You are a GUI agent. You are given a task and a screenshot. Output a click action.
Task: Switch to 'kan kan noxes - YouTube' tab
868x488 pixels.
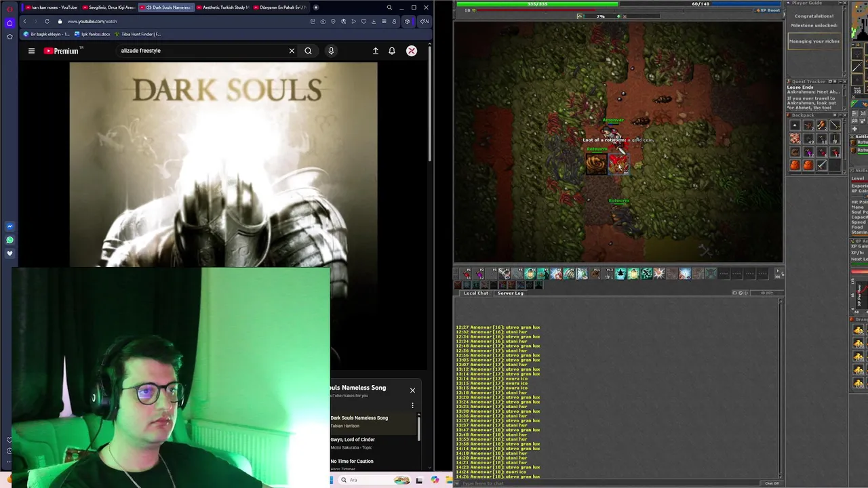point(52,7)
